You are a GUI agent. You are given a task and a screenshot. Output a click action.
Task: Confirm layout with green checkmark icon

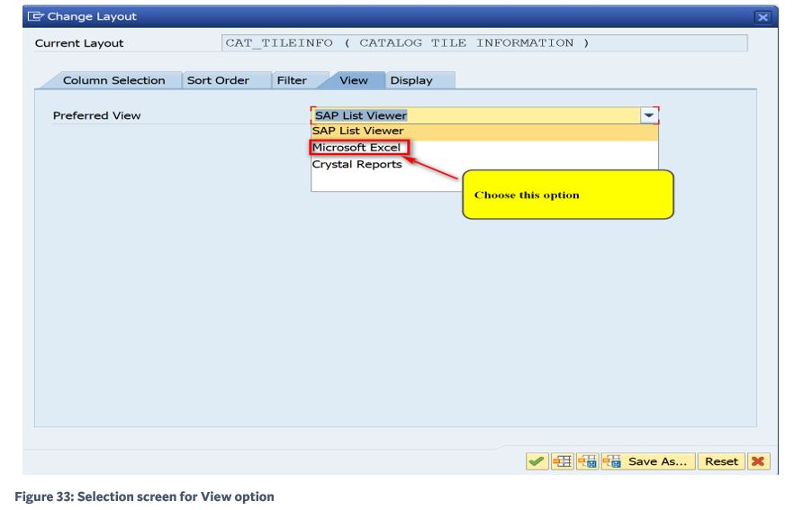[537, 460]
